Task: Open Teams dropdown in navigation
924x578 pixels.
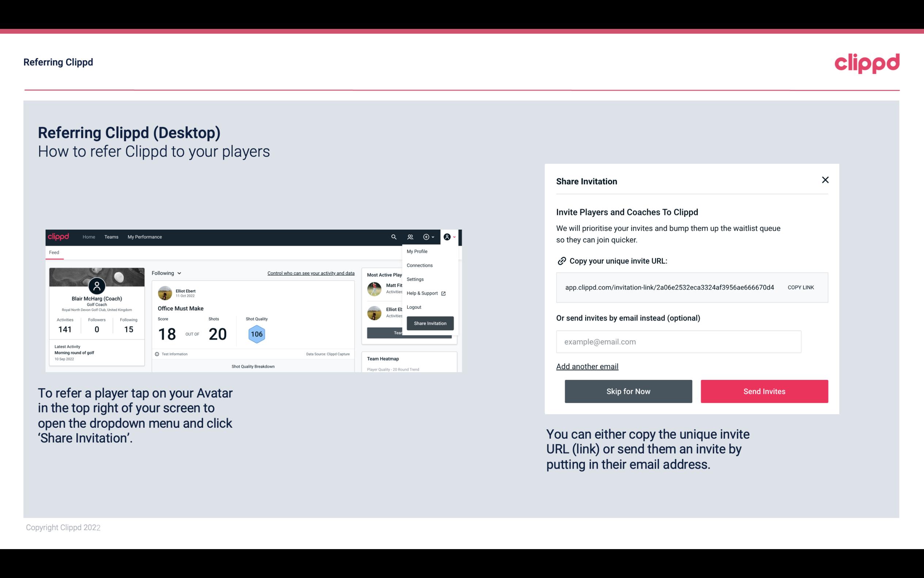Action: point(110,237)
